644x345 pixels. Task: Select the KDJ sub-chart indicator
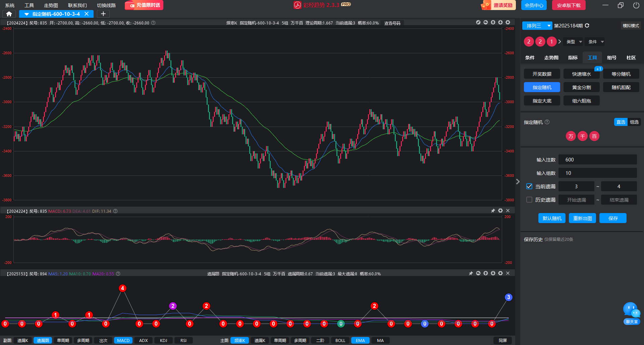click(x=163, y=340)
